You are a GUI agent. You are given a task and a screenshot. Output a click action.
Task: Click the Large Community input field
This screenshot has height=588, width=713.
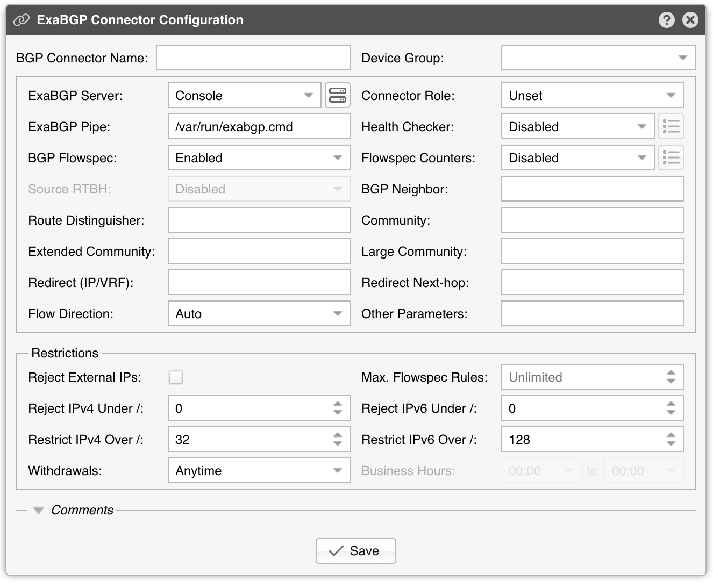[x=593, y=252]
